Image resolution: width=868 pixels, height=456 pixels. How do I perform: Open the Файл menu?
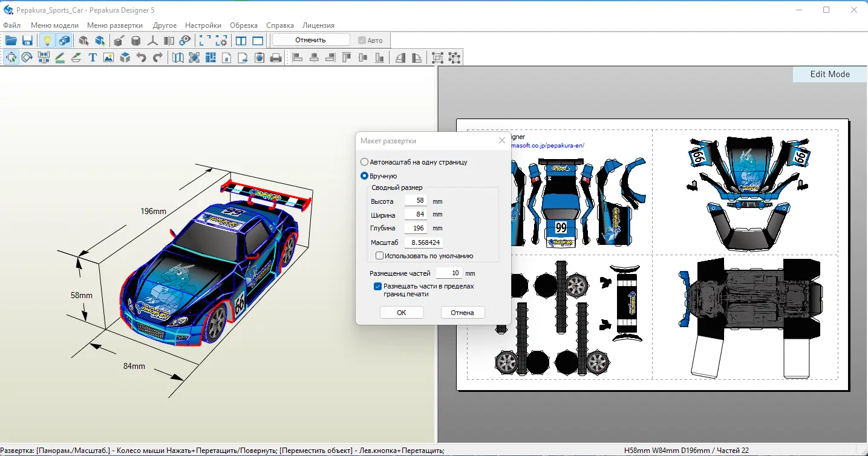[11, 25]
